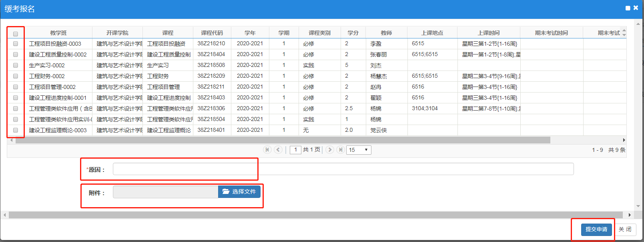Click next page pagination arrow

pyautogui.click(x=330, y=149)
